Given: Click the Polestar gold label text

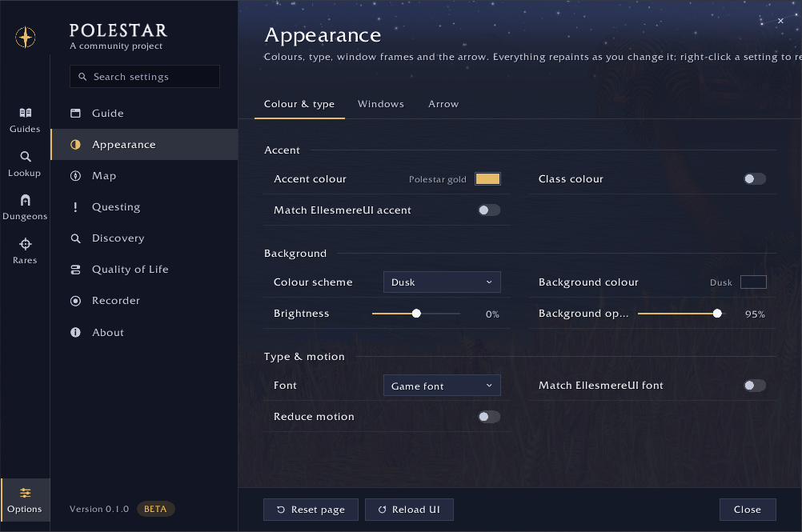Looking at the screenshot, I should [437, 179].
